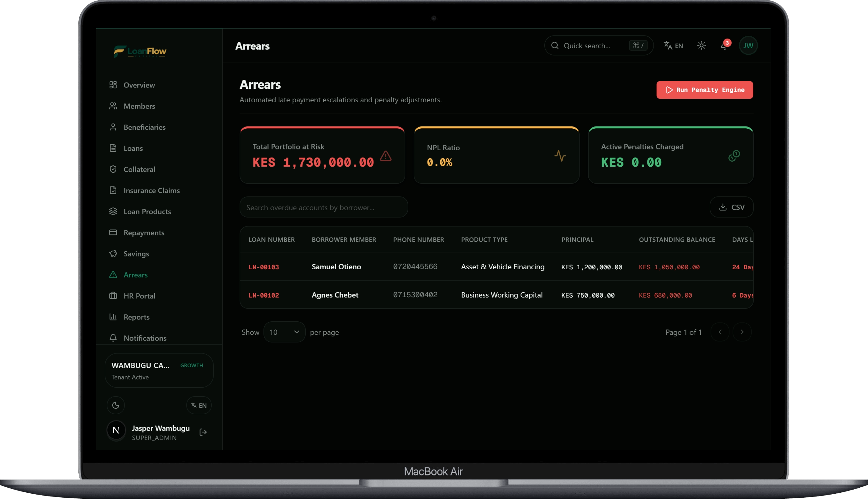Click the warning triangle on Portfolio at Risk card
This screenshot has height=499, width=868.
385,156
